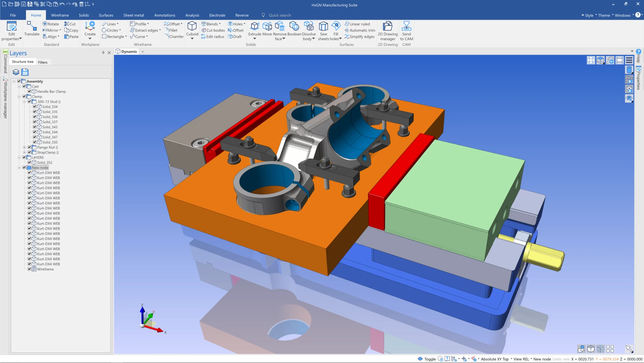
Task: Uncheck the Assembly layer checkbox
Action: tap(19, 81)
